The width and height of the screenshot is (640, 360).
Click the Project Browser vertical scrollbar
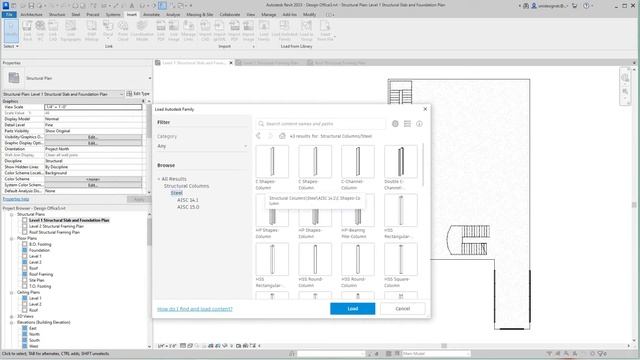tap(149, 231)
